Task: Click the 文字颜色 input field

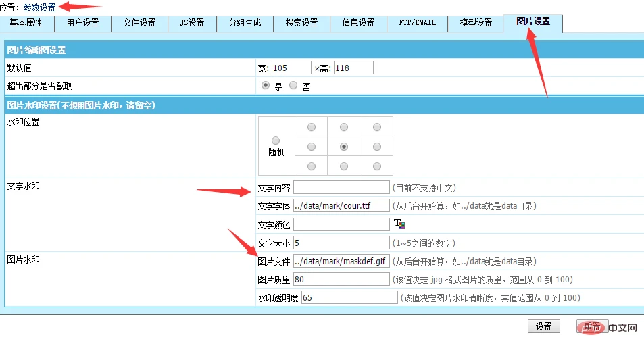Action: (x=341, y=224)
